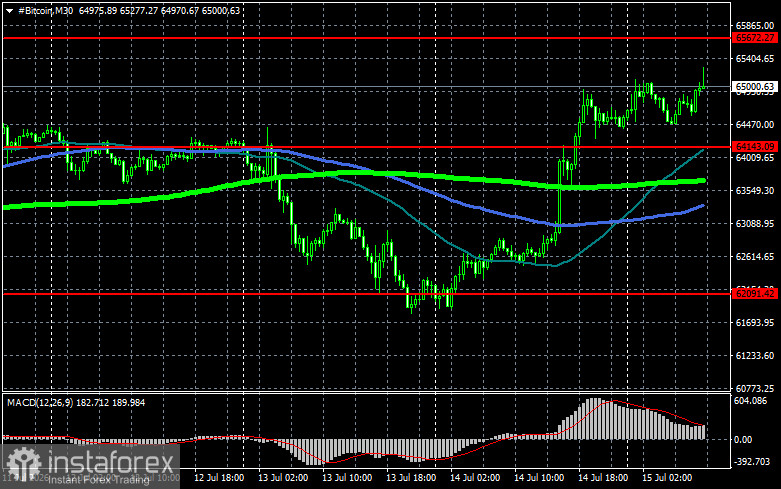
Task: Click the bottom red horizontal support line
Action: tap(367, 293)
